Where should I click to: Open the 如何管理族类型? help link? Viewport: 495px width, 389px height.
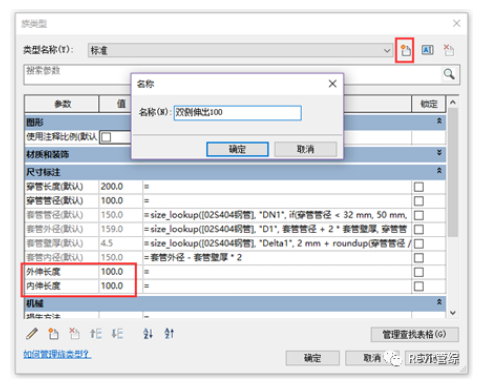pyautogui.click(x=57, y=354)
